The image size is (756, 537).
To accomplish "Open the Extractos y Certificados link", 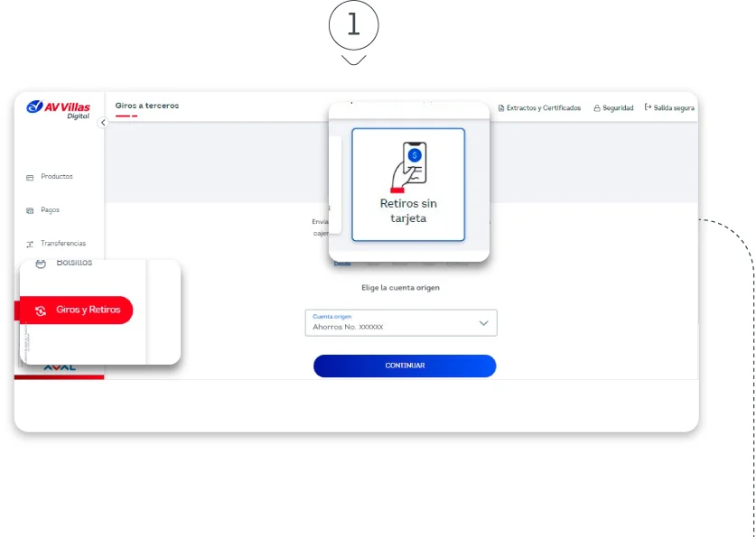I will point(539,108).
